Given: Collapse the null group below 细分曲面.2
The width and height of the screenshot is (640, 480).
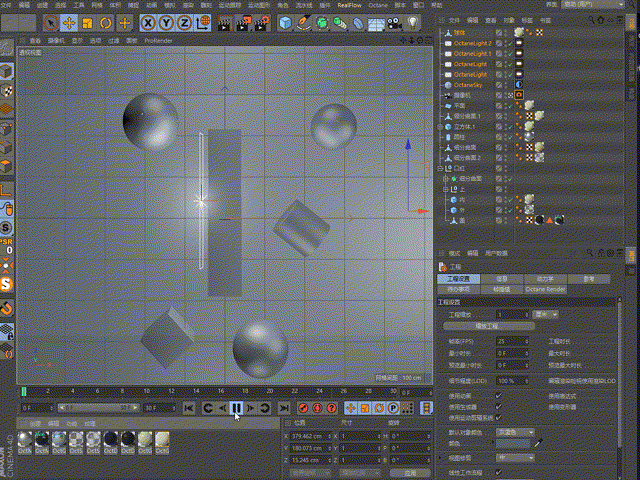Looking at the screenshot, I should 440,168.
